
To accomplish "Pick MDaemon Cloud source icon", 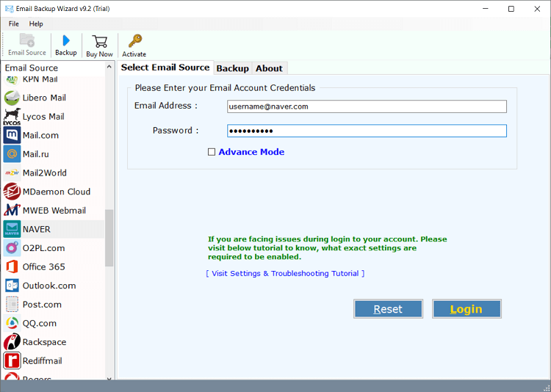I will 12,192.
